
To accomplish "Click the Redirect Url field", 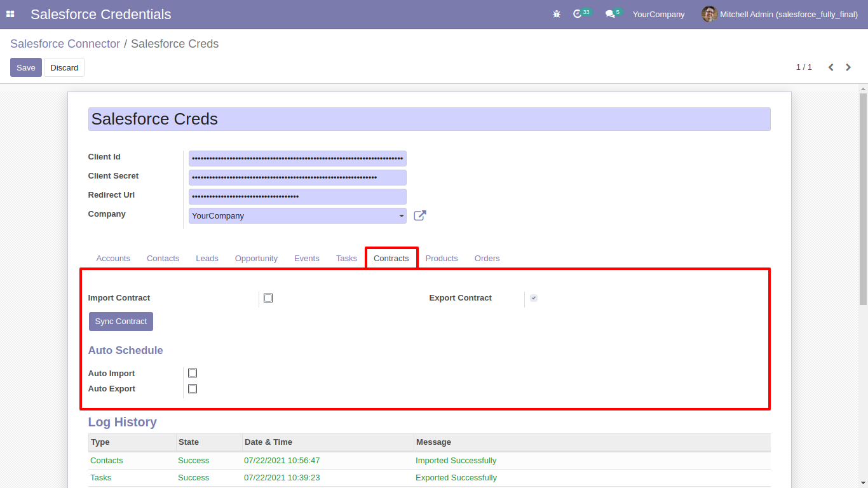I will click(297, 196).
